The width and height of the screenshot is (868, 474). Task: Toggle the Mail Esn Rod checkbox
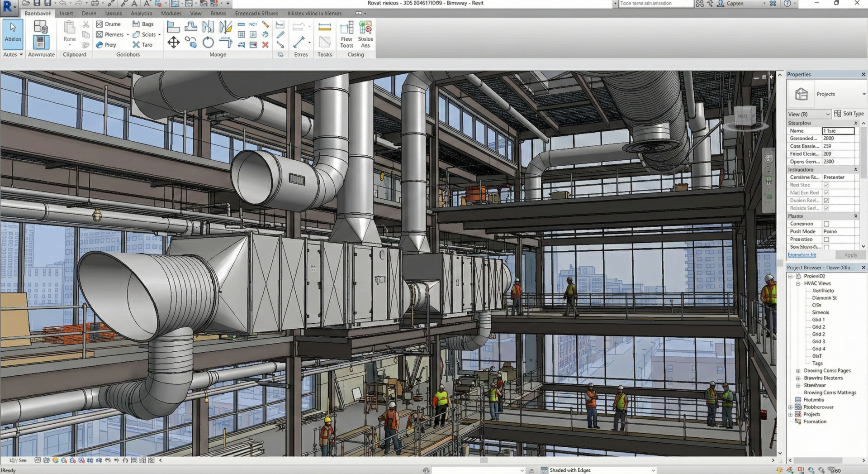pyautogui.click(x=826, y=193)
